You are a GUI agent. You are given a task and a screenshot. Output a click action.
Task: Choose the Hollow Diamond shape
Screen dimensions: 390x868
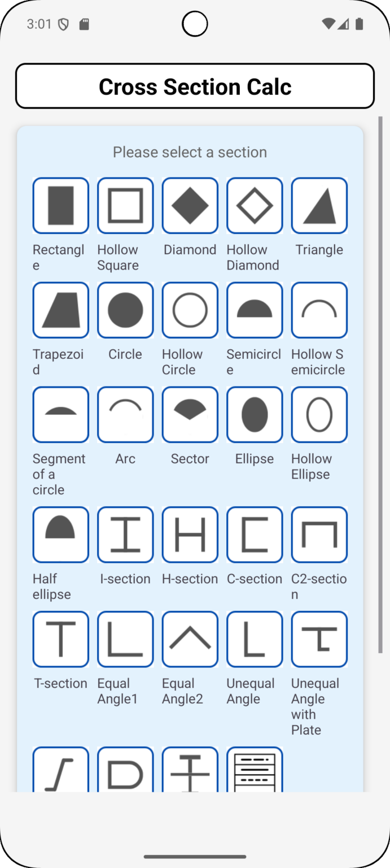tap(254, 205)
